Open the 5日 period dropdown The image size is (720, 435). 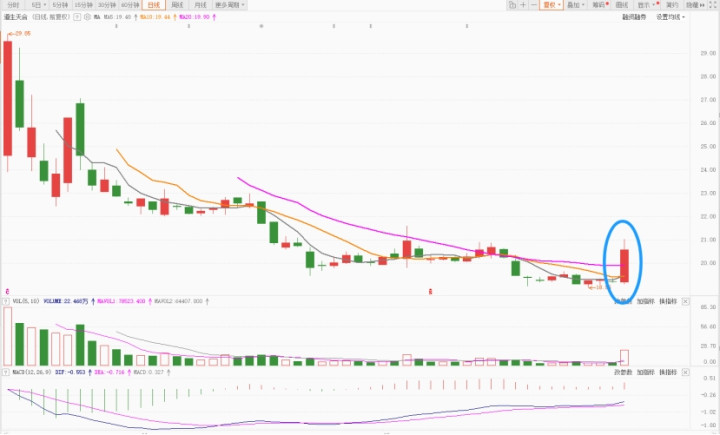38,5
